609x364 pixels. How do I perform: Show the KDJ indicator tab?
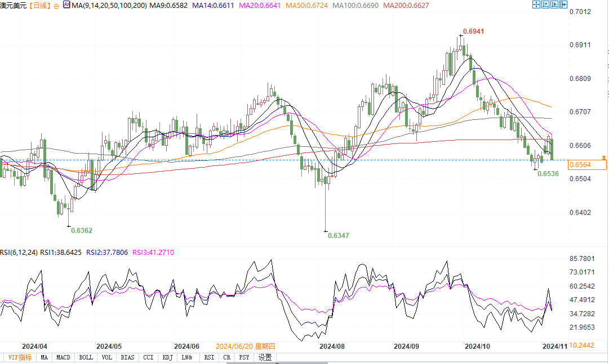click(167, 357)
